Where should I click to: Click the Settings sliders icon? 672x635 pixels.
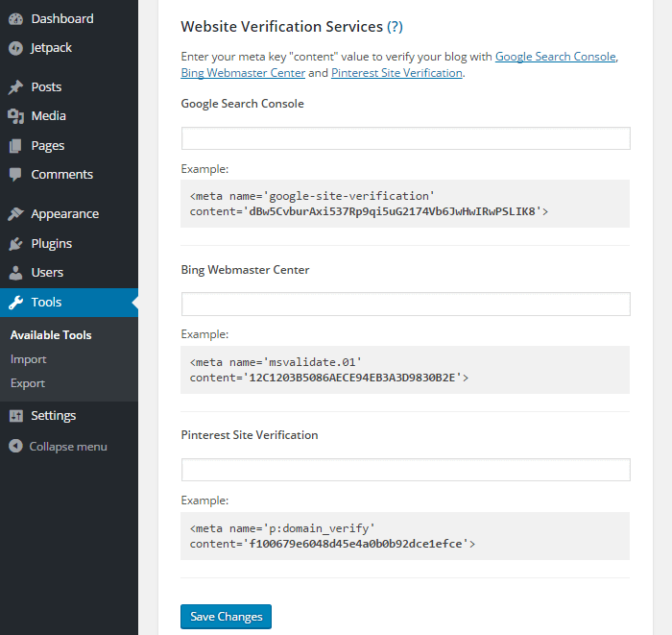(x=16, y=415)
